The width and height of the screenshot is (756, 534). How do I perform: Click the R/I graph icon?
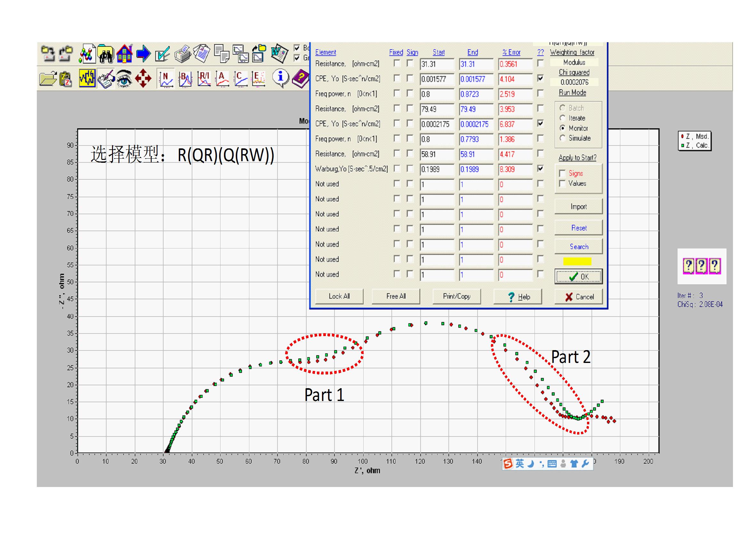tap(204, 79)
